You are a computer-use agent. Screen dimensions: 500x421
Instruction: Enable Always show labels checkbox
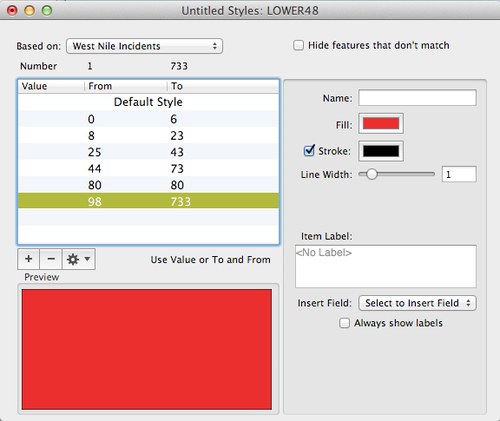344,323
